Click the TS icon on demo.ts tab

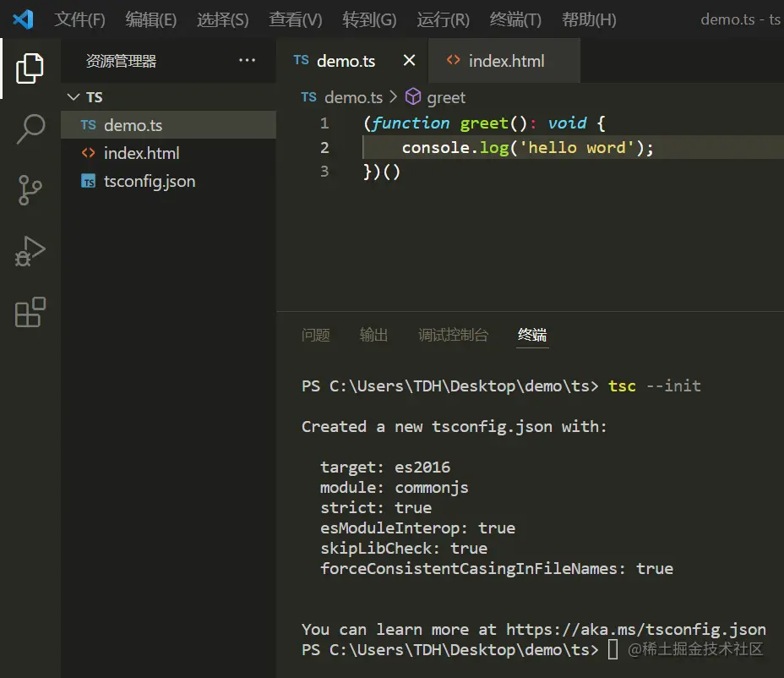pyautogui.click(x=301, y=60)
